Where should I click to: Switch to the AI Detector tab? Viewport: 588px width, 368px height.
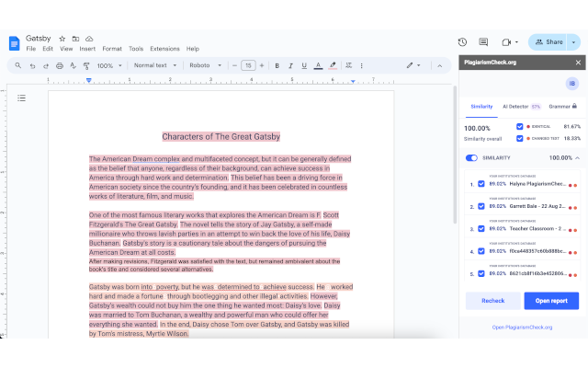pyautogui.click(x=521, y=107)
